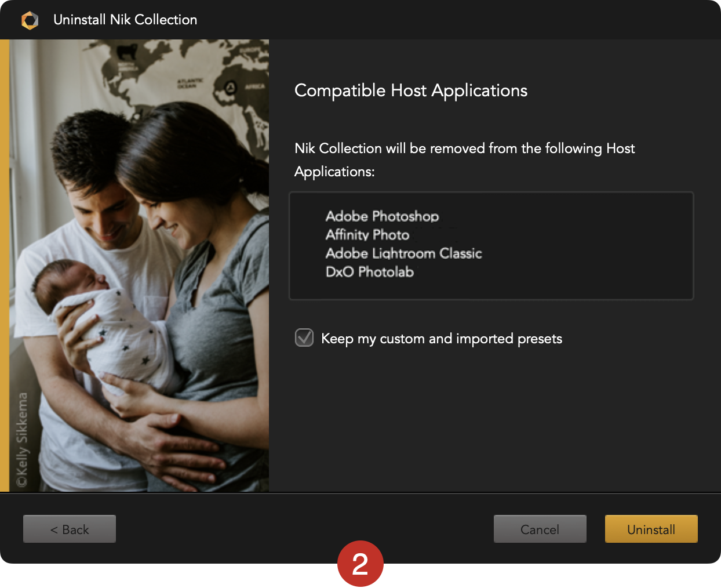
Task: Click the Nik Collection logo icon
Action: 30,20
